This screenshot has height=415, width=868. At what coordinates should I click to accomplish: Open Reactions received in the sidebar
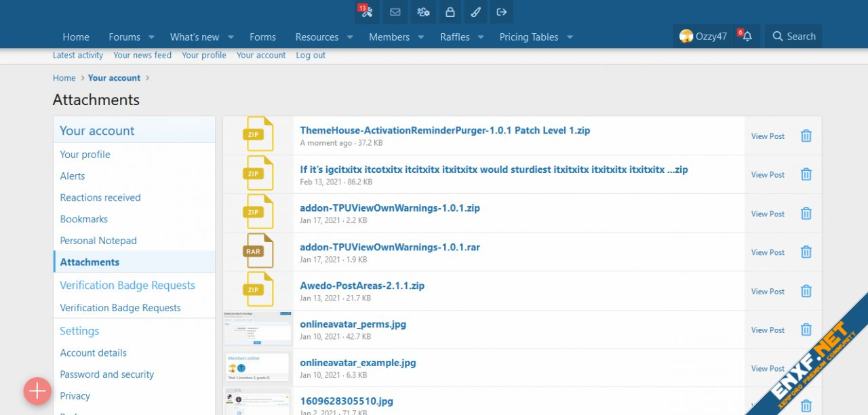(134, 198)
